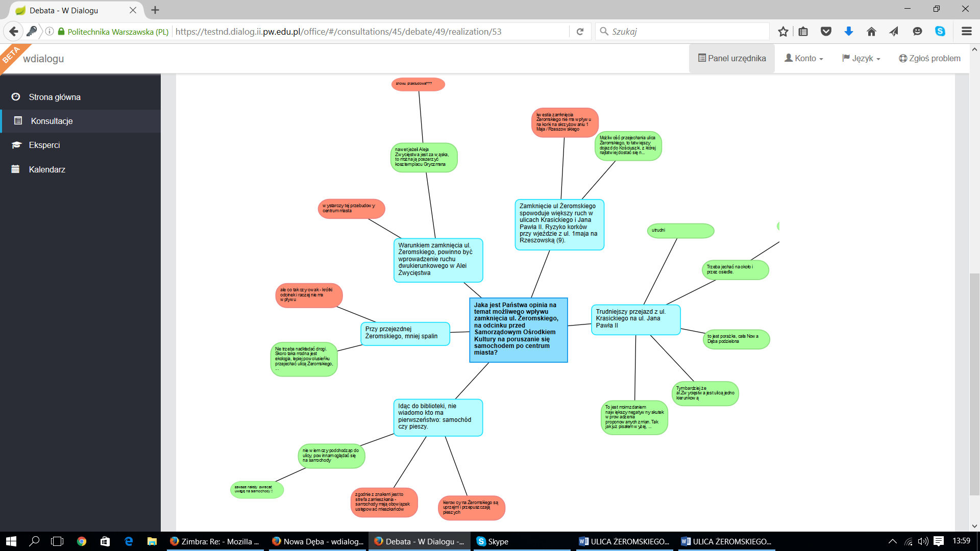
Task: Click the blue downloads arrow icon
Action: pyautogui.click(x=849, y=32)
